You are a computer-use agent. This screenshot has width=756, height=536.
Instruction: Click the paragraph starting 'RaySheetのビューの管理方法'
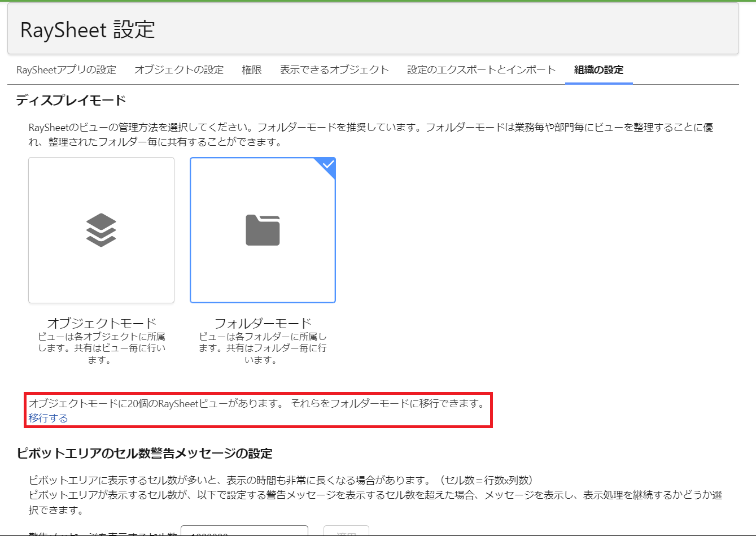tap(371, 134)
